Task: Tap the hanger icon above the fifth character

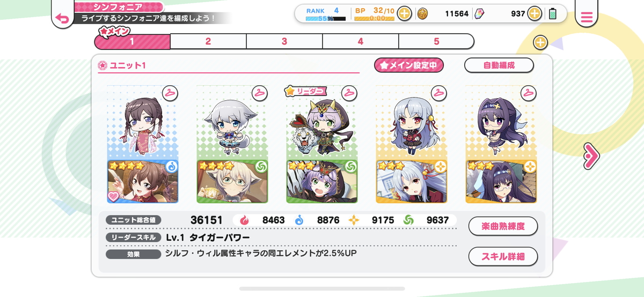Action: pyautogui.click(x=529, y=93)
